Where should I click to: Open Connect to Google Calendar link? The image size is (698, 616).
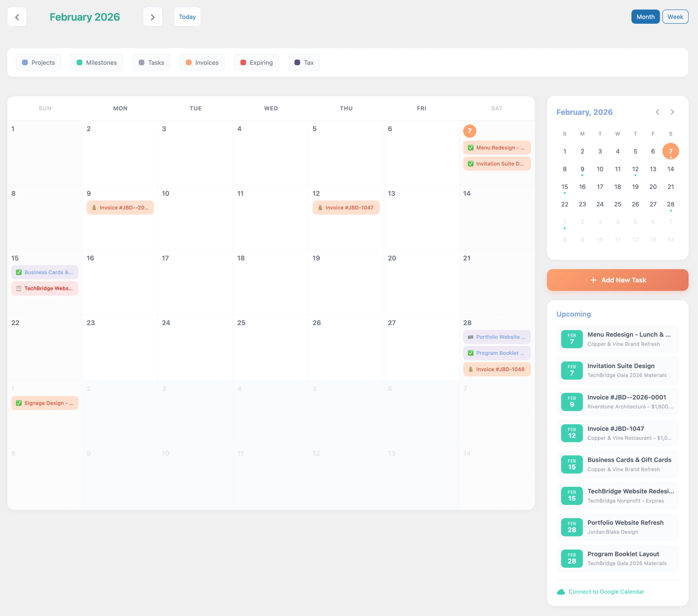click(x=606, y=592)
